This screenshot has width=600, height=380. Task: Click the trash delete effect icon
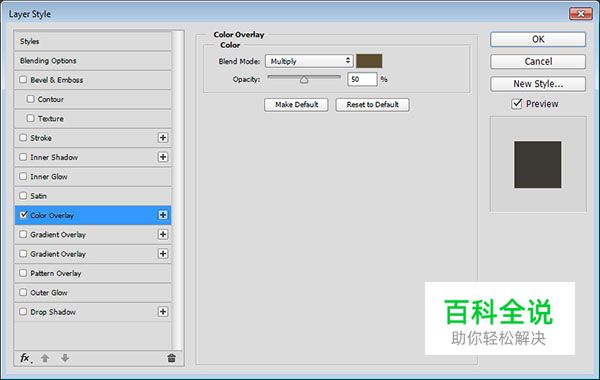coord(171,358)
